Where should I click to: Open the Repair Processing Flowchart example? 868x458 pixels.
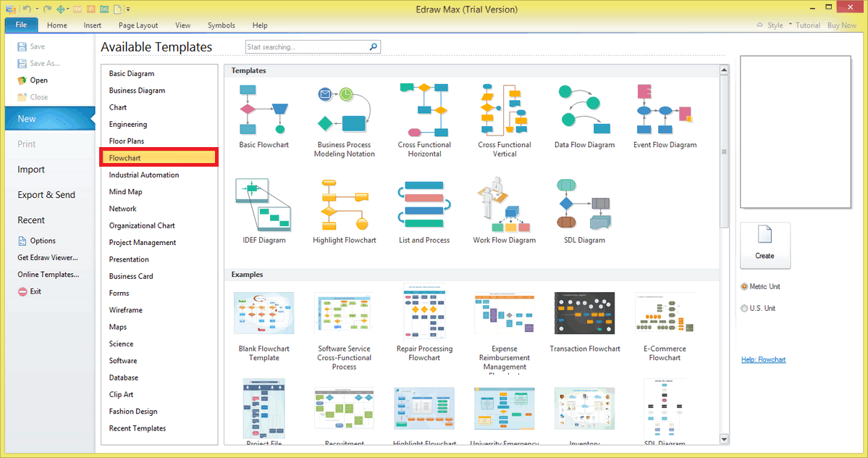pos(425,323)
